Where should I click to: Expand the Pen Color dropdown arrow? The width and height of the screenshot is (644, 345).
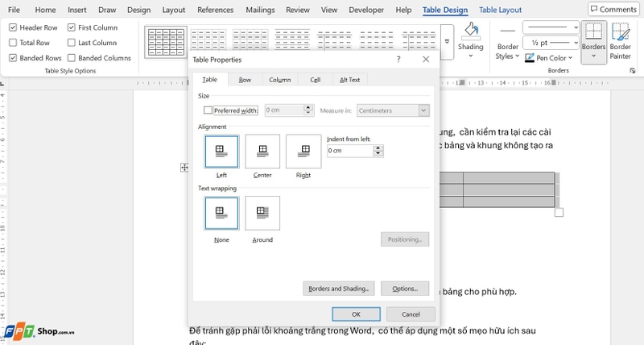tap(570, 58)
